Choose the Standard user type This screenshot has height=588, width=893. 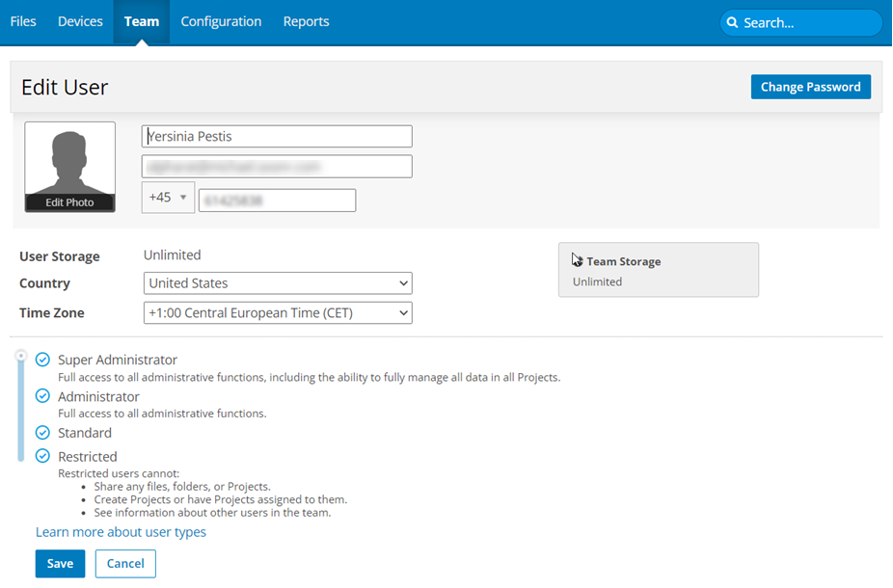tap(42, 433)
